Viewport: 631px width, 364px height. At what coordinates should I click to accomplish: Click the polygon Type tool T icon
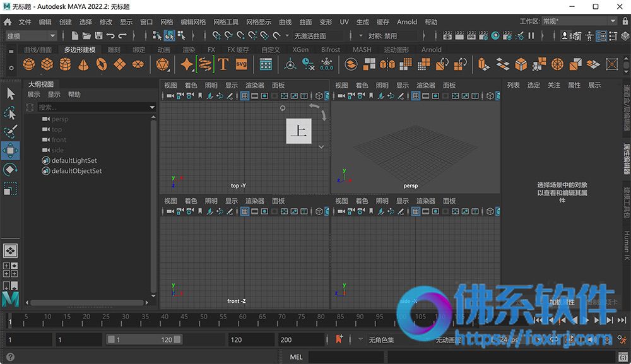pos(223,64)
